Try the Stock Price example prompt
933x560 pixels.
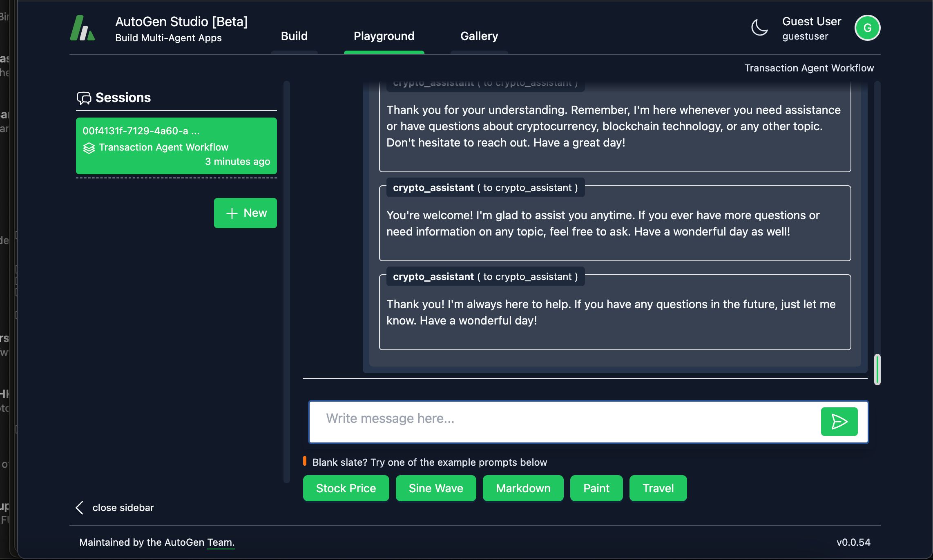[x=346, y=488]
